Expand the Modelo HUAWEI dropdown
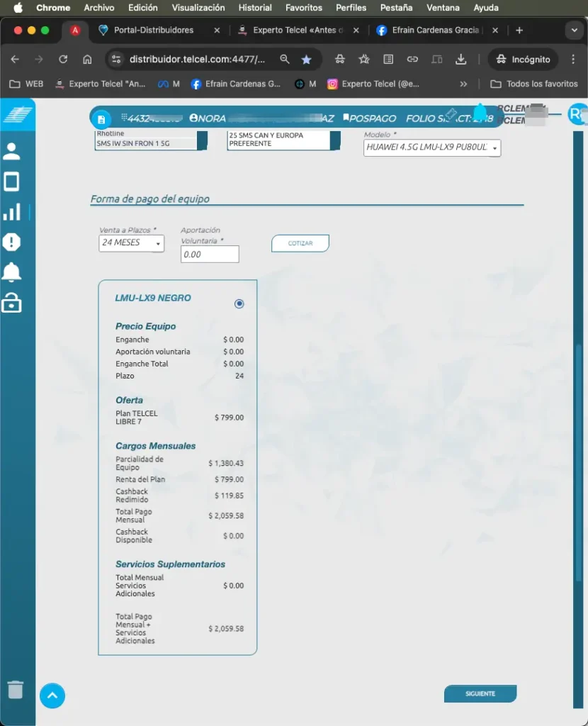The image size is (588, 726). (432, 147)
